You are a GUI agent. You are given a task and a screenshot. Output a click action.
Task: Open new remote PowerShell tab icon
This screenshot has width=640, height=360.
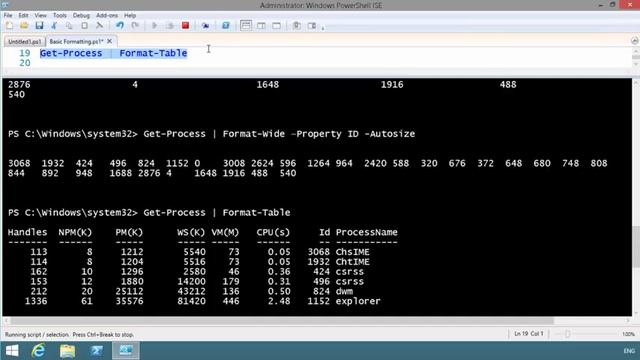click(x=205, y=26)
